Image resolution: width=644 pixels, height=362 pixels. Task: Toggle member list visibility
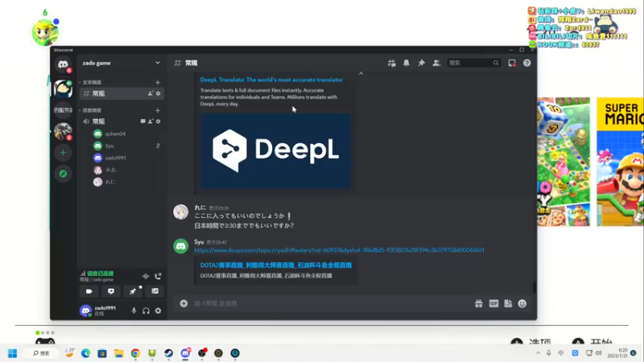pyautogui.click(x=436, y=63)
